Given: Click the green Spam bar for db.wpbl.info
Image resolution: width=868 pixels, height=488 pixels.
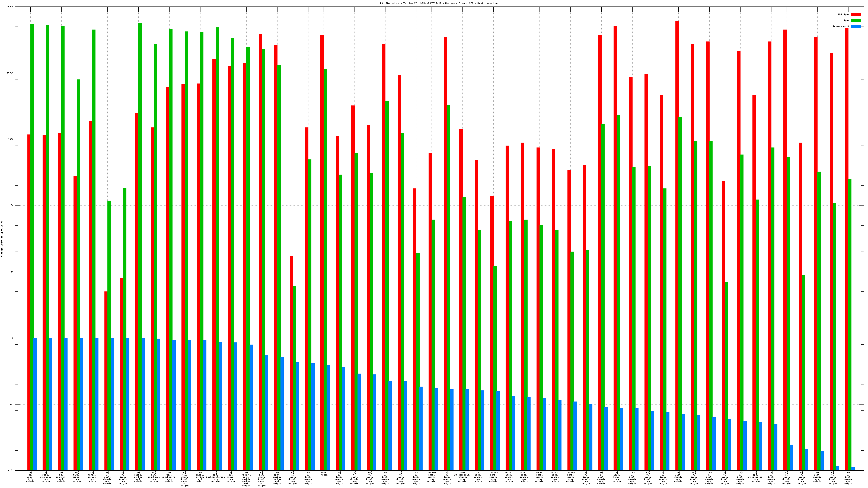Looking at the screenshot, I should [32, 236].
